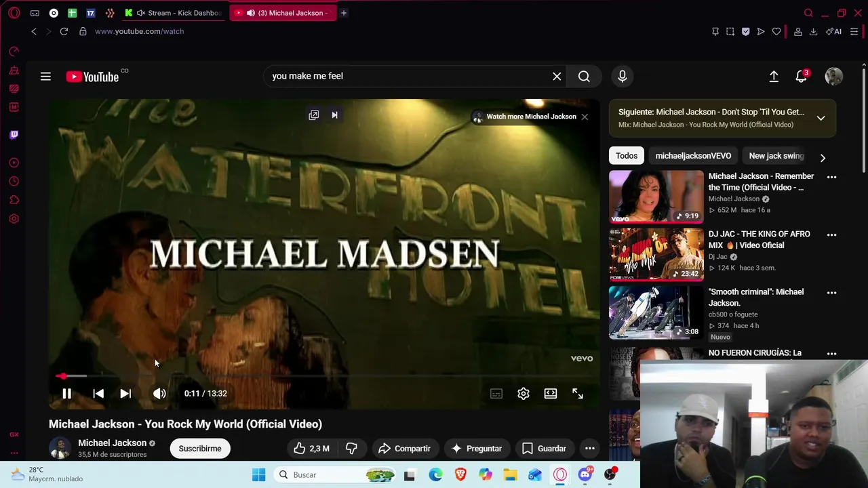Image resolution: width=868 pixels, height=488 pixels.
Task: Open options menu for "NO FUERON CIRUGÍAS" video
Action: point(831,353)
